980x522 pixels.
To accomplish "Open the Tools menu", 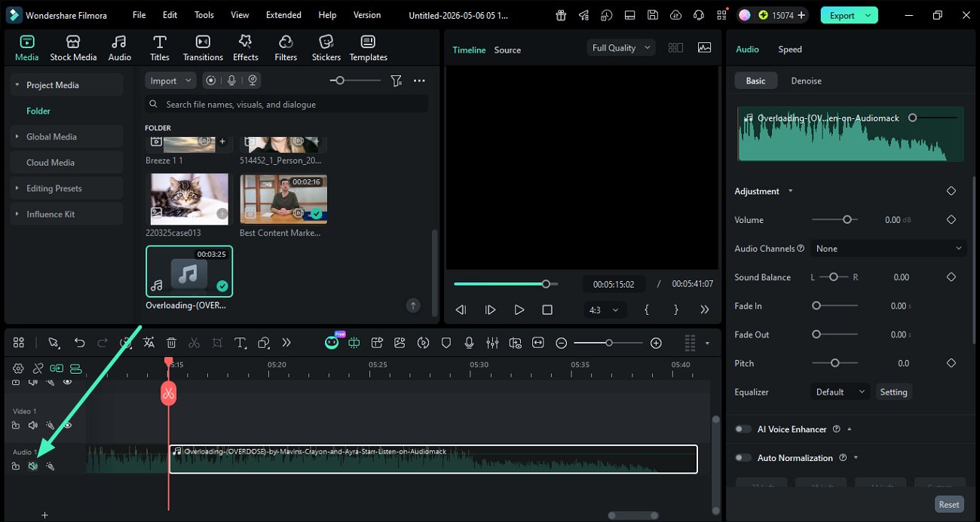I will click(204, 15).
